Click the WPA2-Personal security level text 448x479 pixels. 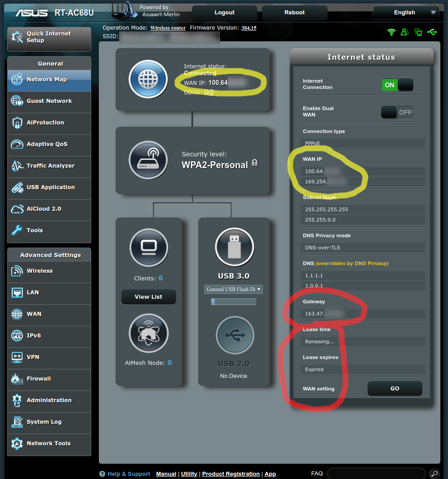[x=215, y=165]
